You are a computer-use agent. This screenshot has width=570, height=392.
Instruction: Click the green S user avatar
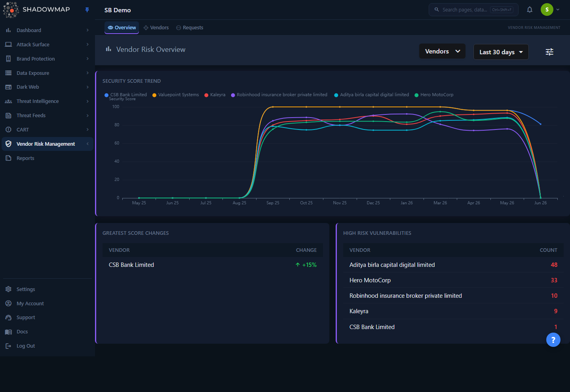[x=547, y=10]
